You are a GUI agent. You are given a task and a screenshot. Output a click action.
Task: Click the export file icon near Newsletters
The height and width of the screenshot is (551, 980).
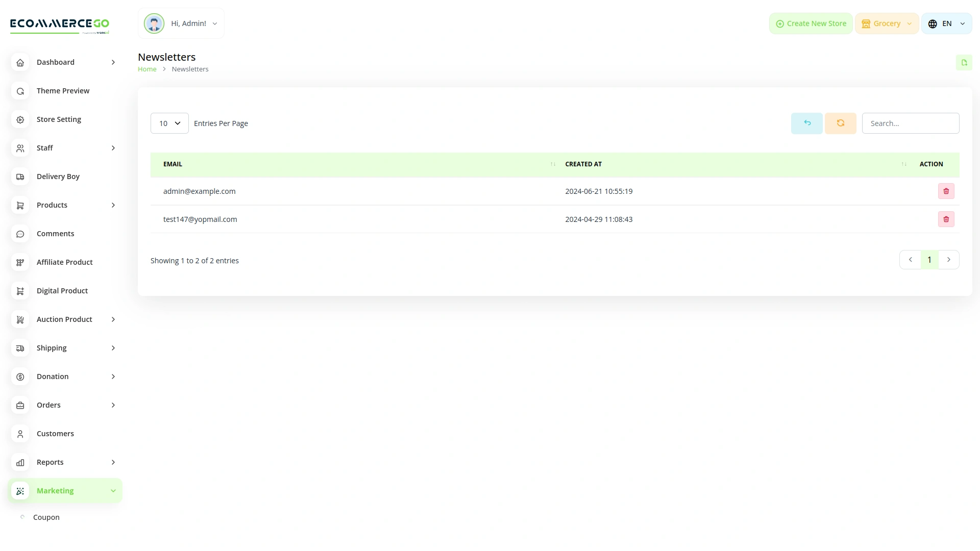coord(964,62)
